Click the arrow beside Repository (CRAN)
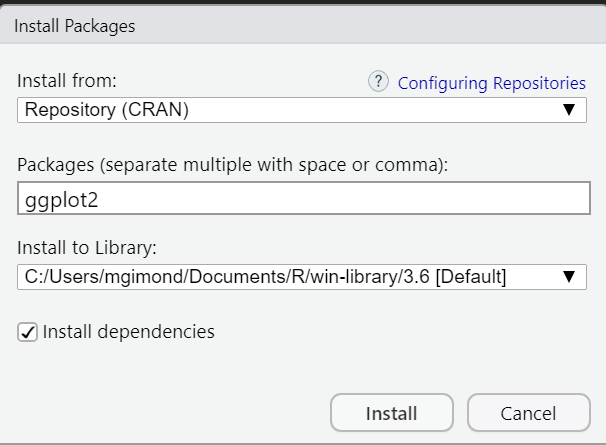Screen dimensions: 606x445 pyautogui.click(x=568, y=110)
